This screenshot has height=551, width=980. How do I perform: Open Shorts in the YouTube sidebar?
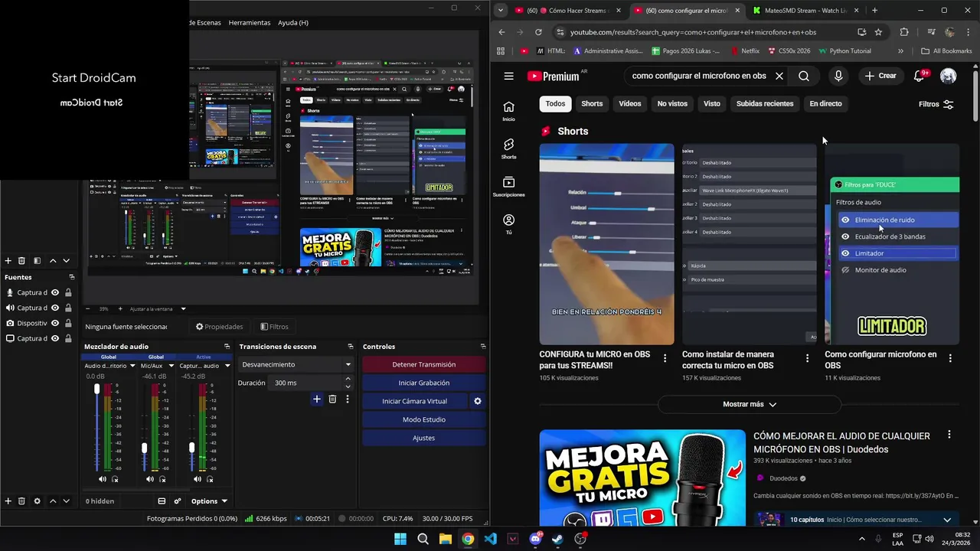click(508, 148)
